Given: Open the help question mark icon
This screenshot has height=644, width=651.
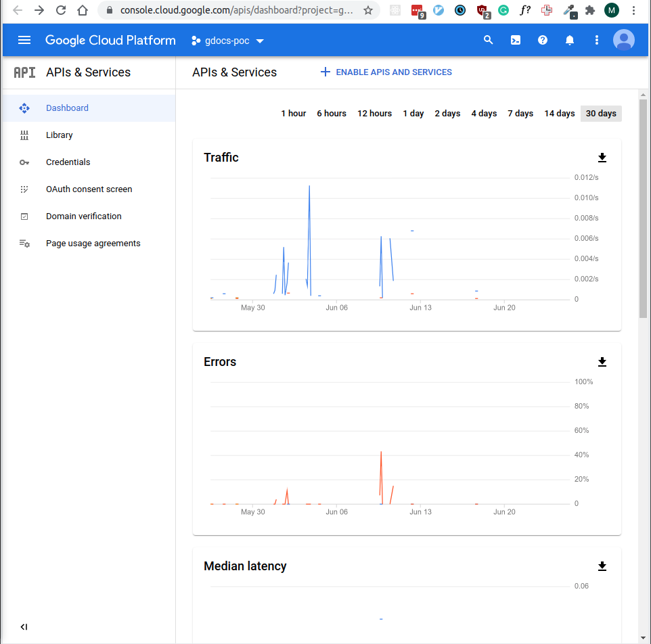Looking at the screenshot, I should point(542,41).
